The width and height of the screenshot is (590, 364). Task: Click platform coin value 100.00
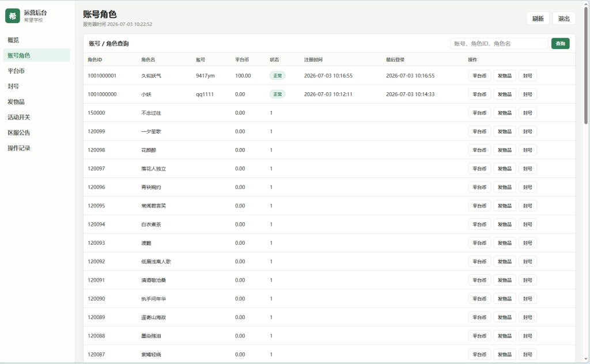tap(243, 75)
